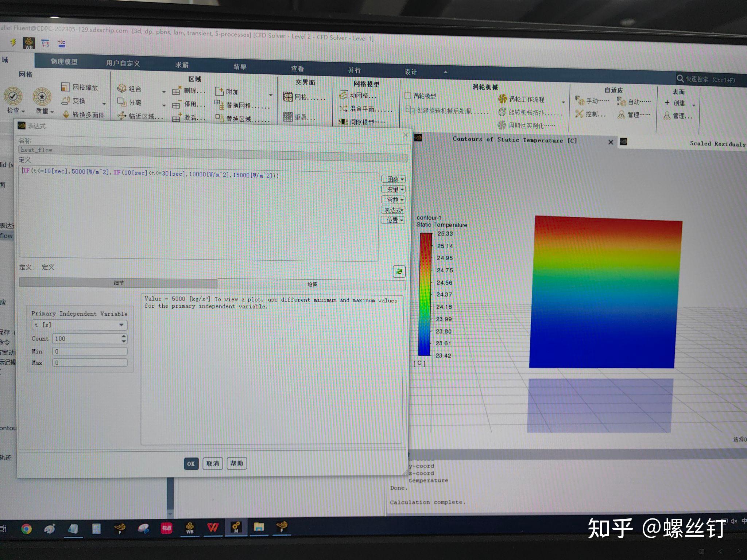Click the Turbo Workflow (涡轮工作流程) icon
This screenshot has width=747, height=560.
click(x=503, y=99)
